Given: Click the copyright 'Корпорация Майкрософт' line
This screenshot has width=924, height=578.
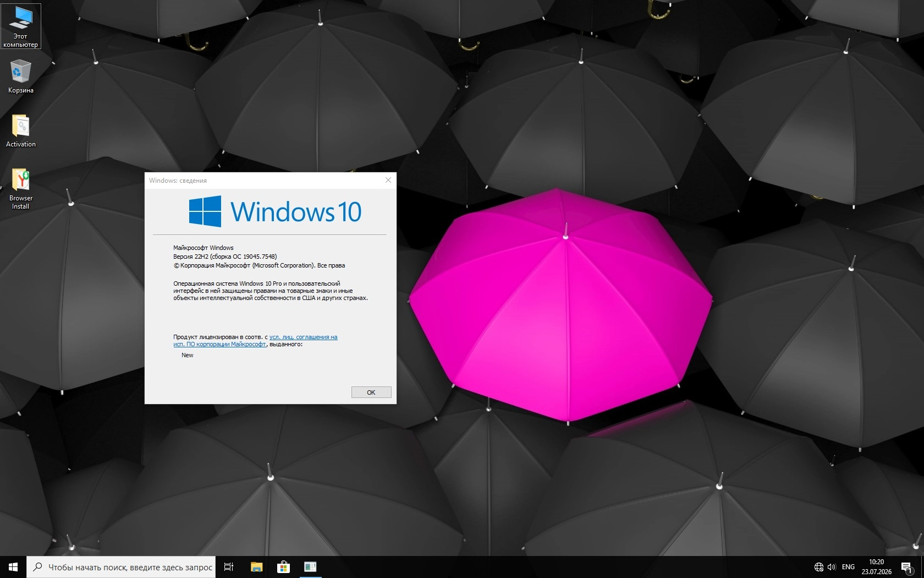Looking at the screenshot, I should tap(259, 265).
